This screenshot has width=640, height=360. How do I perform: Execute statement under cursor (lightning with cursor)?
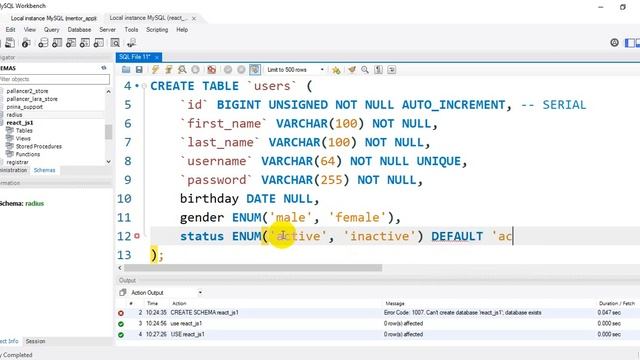click(x=168, y=70)
